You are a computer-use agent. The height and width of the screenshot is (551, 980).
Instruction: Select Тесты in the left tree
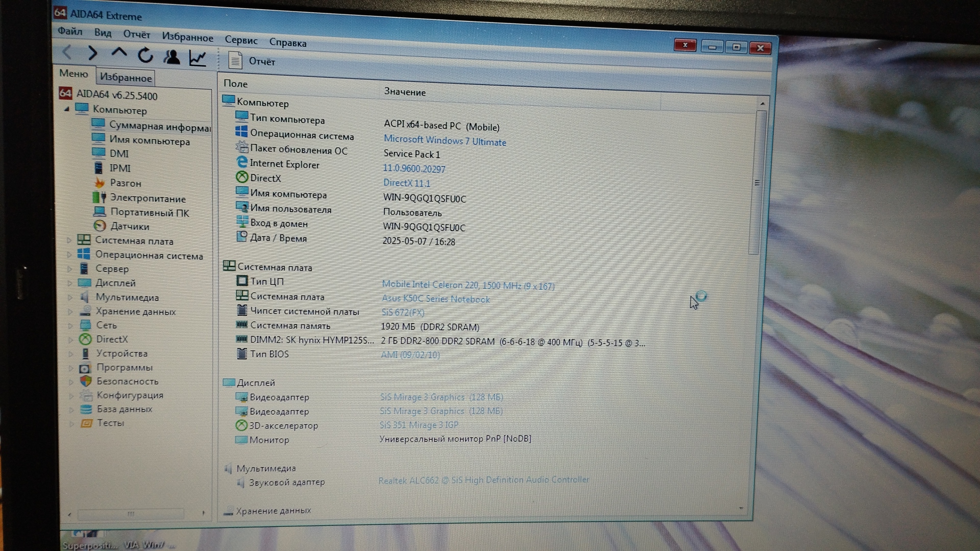[x=110, y=423]
